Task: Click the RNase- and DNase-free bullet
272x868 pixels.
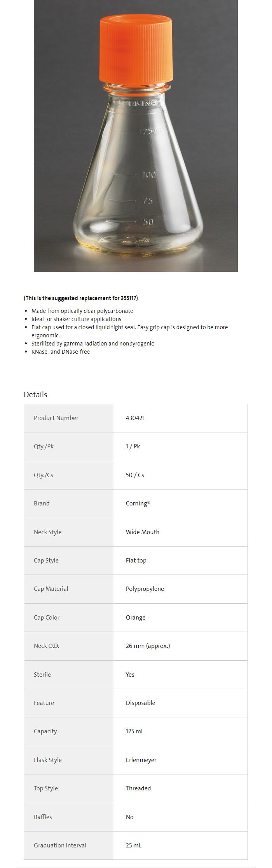Action: (61, 352)
